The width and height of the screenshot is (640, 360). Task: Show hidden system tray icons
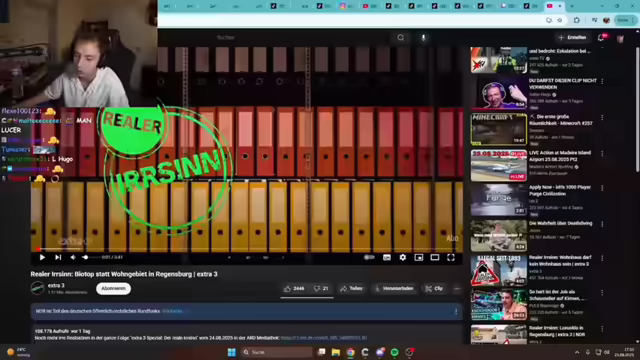(577, 352)
